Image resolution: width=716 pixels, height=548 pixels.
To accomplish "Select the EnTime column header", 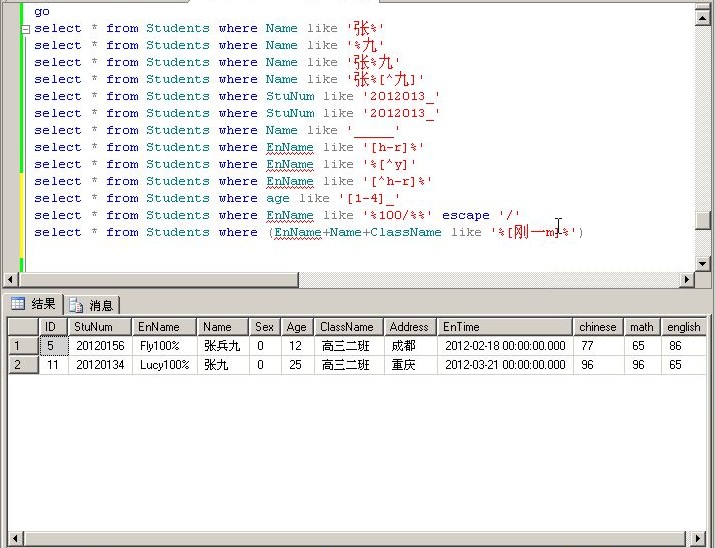I will point(505,327).
